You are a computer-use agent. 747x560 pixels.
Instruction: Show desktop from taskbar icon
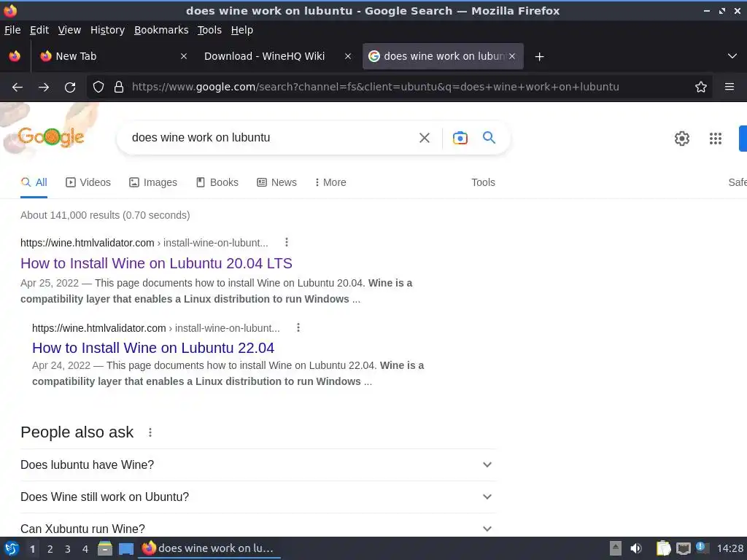coord(126,548)
